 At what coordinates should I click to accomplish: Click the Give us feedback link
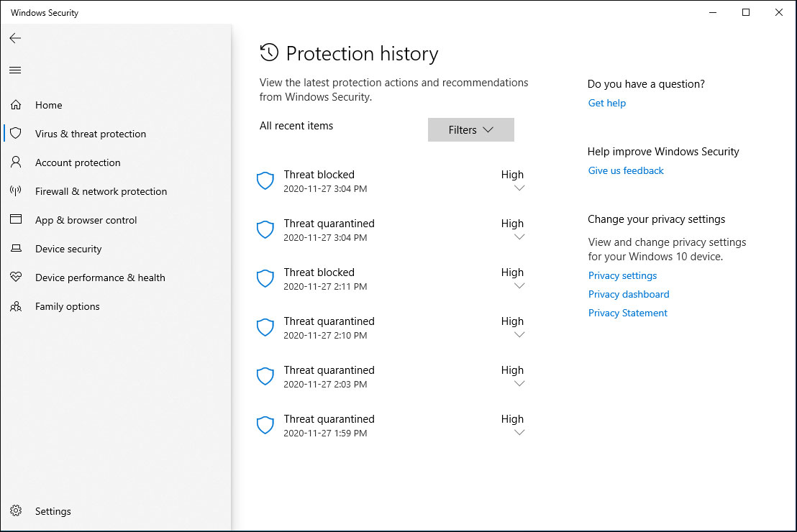coord(626,170)
